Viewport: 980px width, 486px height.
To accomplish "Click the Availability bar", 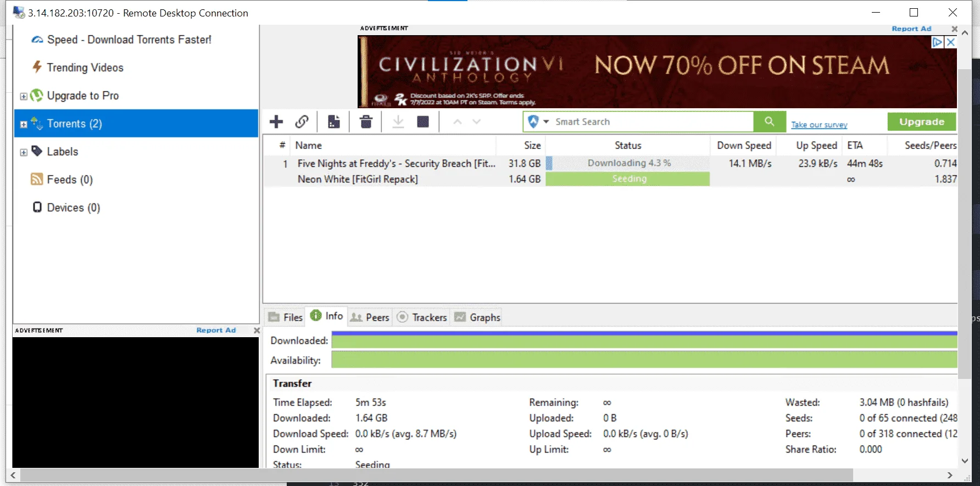I will click(x=644, y=360).
